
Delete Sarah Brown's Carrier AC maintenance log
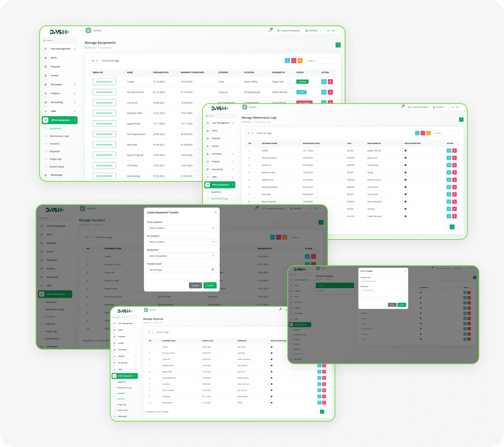(455, 165)
